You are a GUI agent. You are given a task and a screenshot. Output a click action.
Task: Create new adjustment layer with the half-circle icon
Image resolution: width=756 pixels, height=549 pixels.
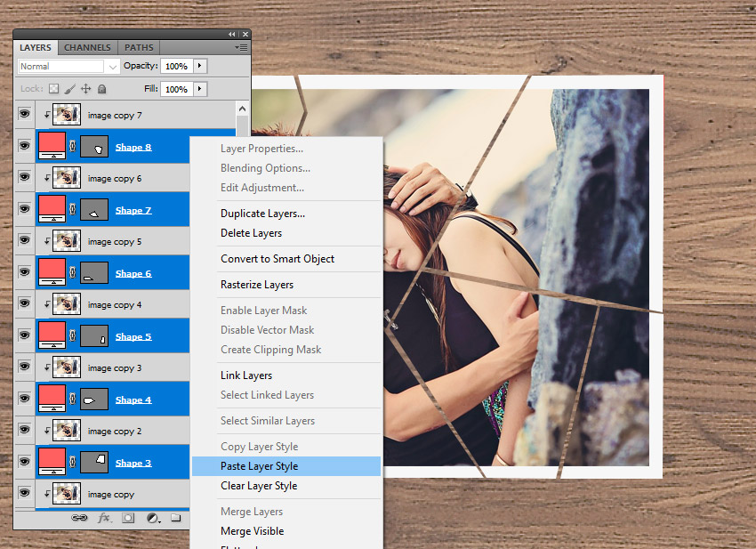click(x=153, y=518)
